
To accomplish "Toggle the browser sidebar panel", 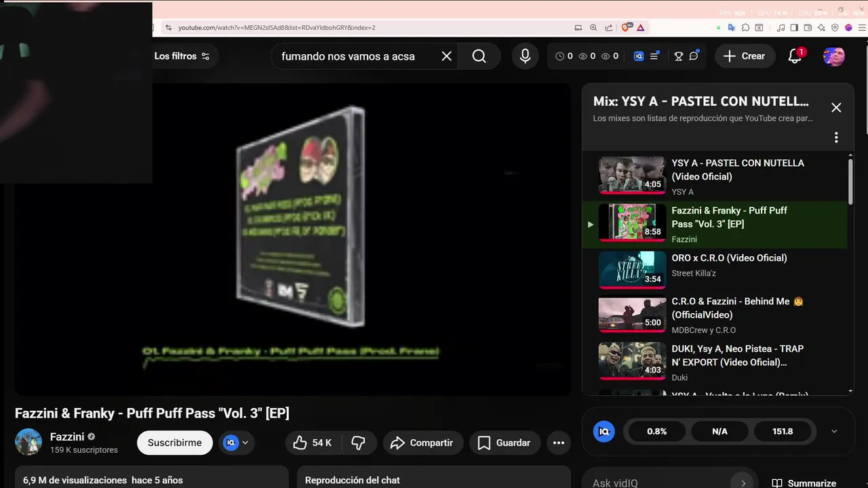I will (794, 28).
